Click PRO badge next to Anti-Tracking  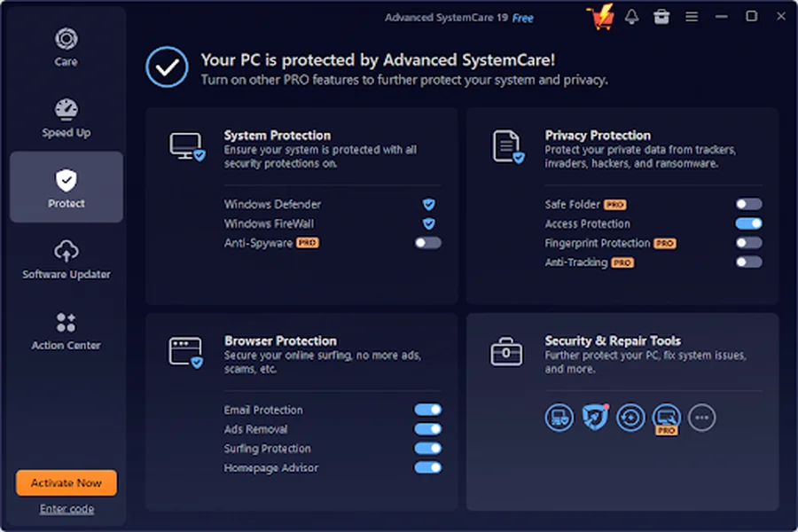point(622,262)
